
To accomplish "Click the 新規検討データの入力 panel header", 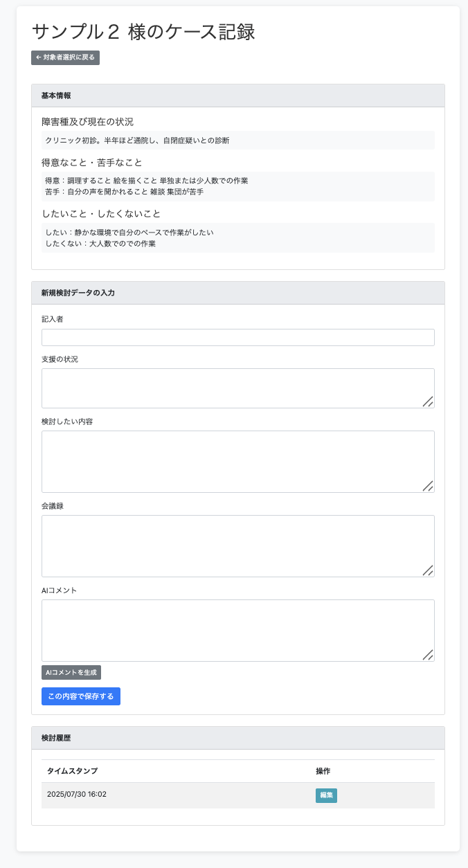I will pos(237,293).
